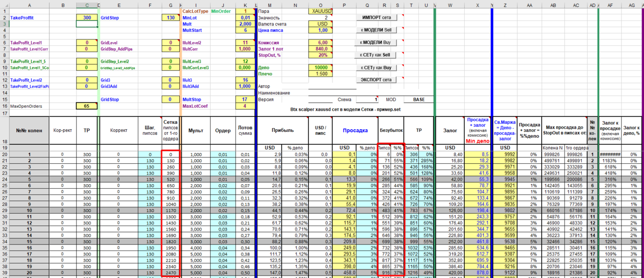
Task: Select the MultStop value cell 17
Action: [245, 99]
